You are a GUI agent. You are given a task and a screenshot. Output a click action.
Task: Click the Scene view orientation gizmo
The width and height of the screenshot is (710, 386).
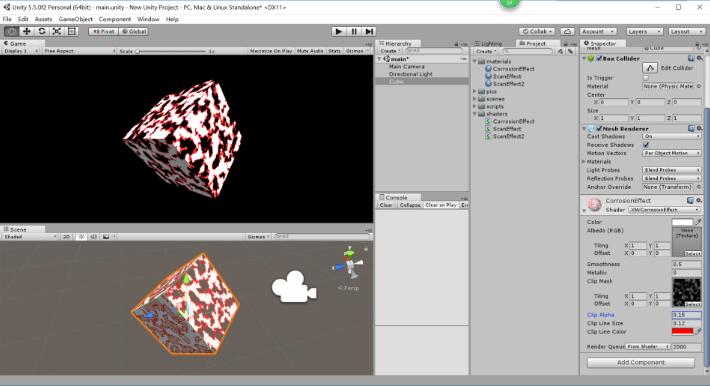(x=350, y=264)
